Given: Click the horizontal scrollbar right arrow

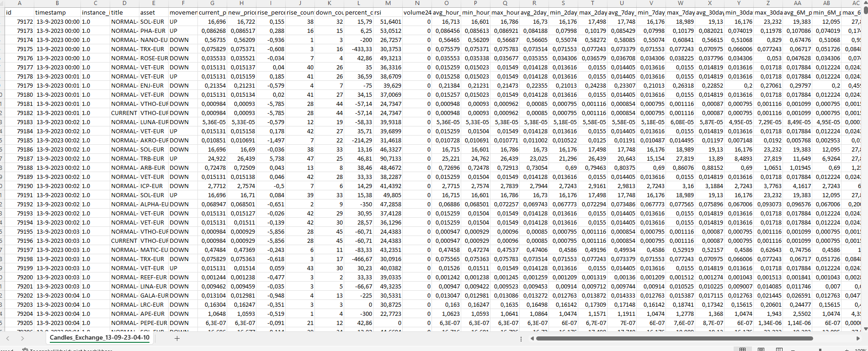Looking at the screenshot, I should [x=858, y=338].
